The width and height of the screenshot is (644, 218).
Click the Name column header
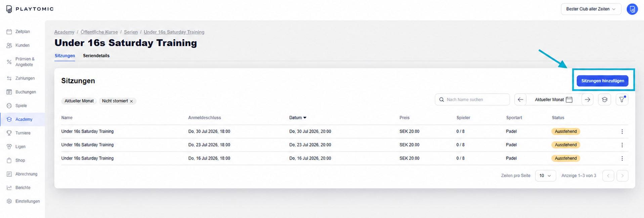pyautogui.click(x=67, y=118)
